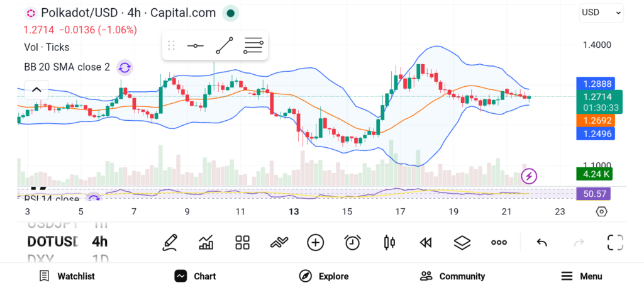Click the 4h timeframe interval button
644x290 pixels.
(99, 242)
